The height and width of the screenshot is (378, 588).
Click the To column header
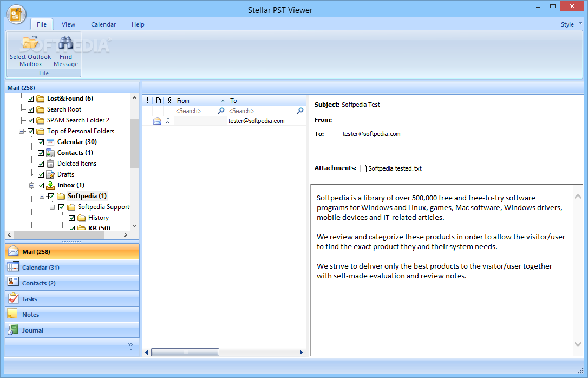pos(266,101)
